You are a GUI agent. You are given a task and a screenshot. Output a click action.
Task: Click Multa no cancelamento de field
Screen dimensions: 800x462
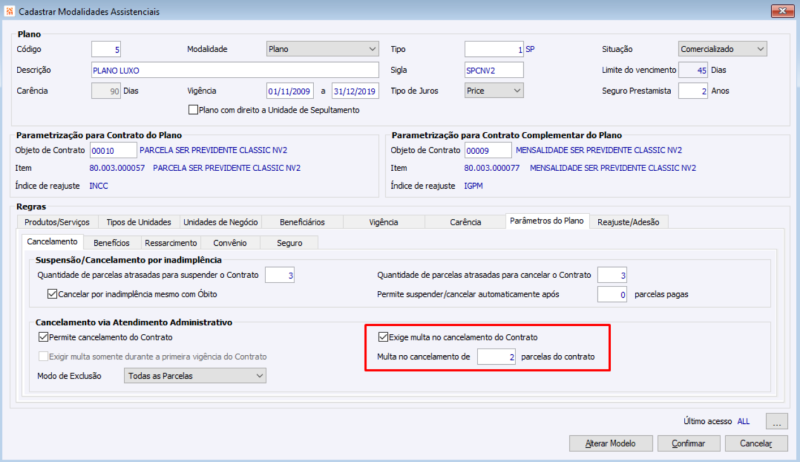[496, 356]
